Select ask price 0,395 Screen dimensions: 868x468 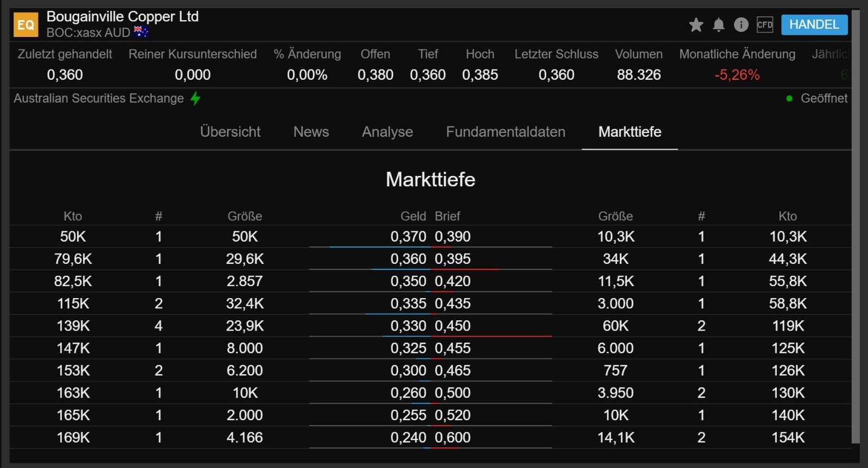pos(452,259)
